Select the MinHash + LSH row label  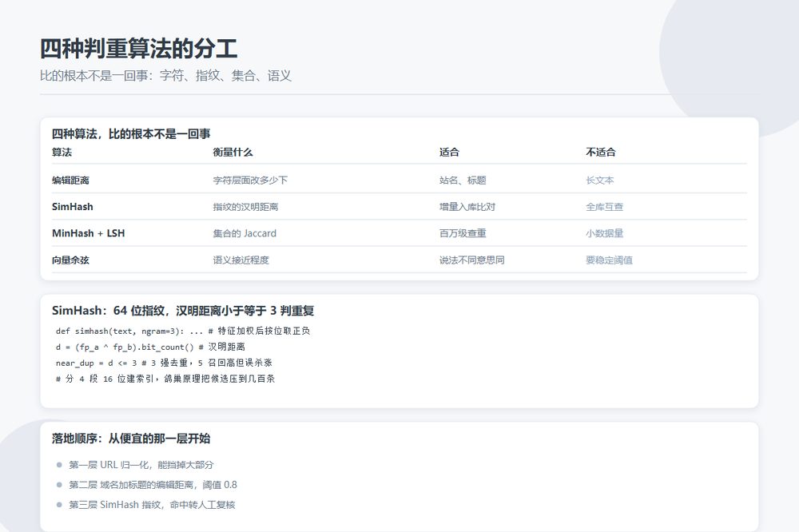point(88,233)
